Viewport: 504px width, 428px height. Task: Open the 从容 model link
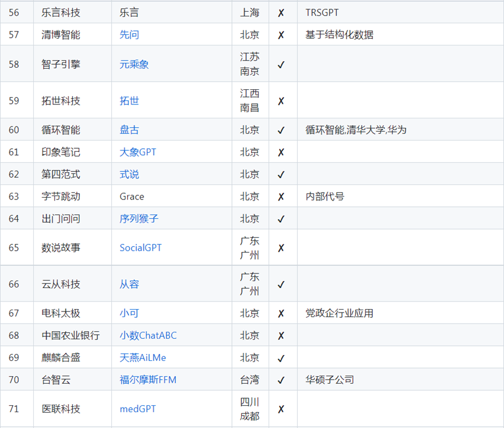[129, 284]
